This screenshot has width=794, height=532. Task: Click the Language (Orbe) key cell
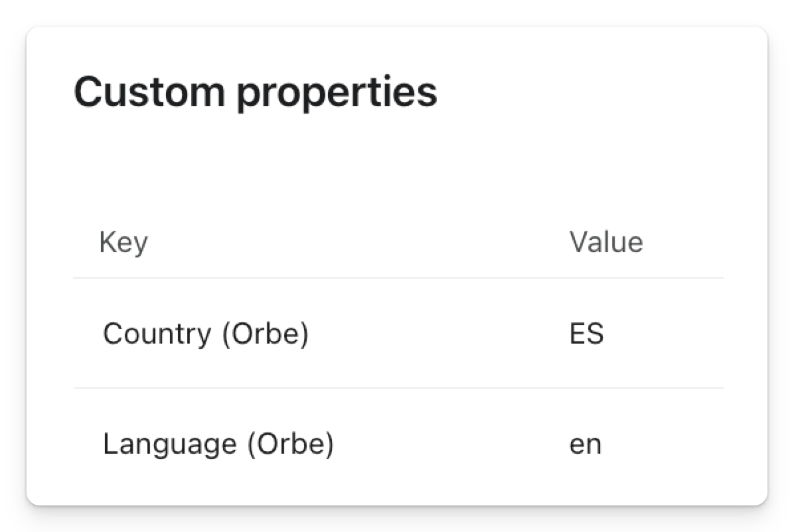(x=218, y=444)
